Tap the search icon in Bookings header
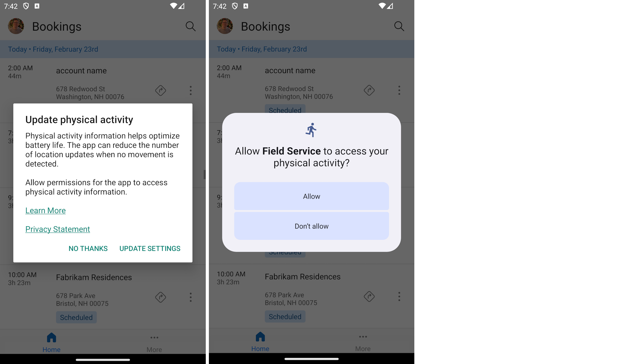 tap(191, 26)
